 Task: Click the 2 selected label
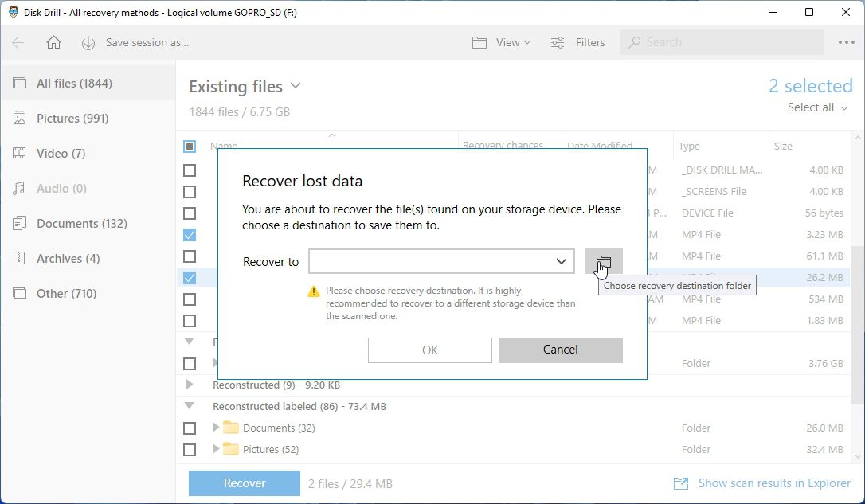click(810, 86)
